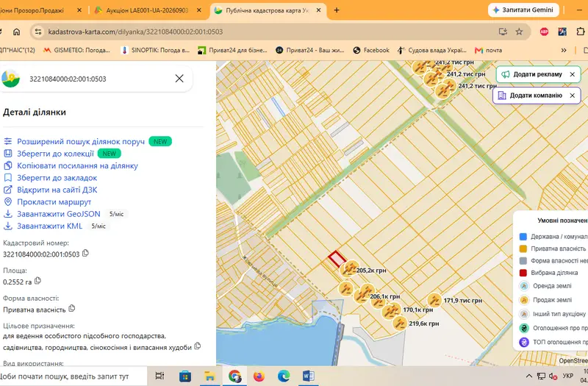The image size is (588, 386).
Task: Select the red highlighted parcel on map
Action: [337, 259]
